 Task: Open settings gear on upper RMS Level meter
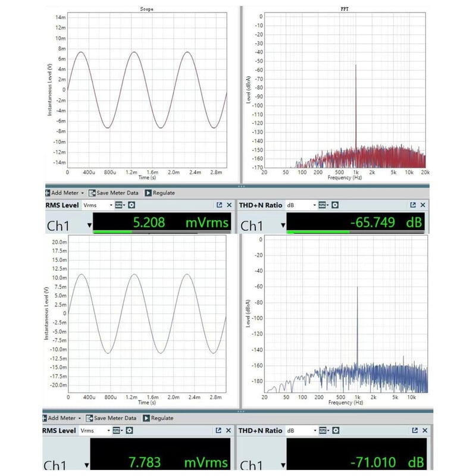(131, 205)
